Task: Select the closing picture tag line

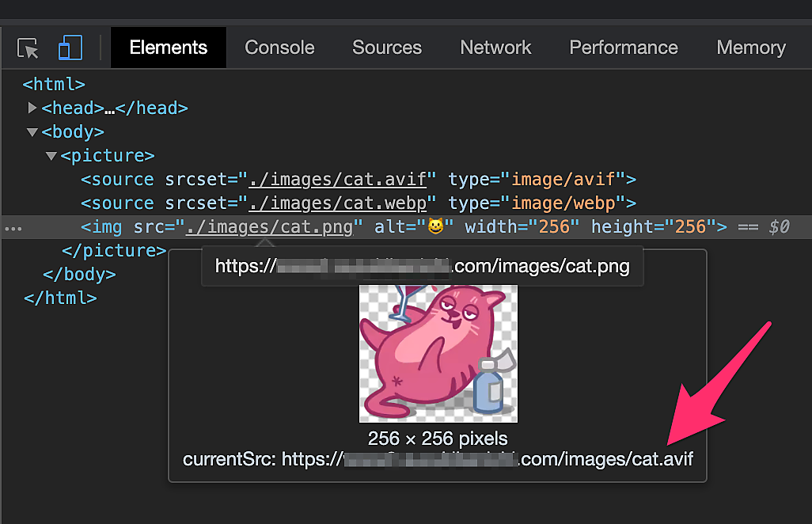Action: (x=114, y=251)
